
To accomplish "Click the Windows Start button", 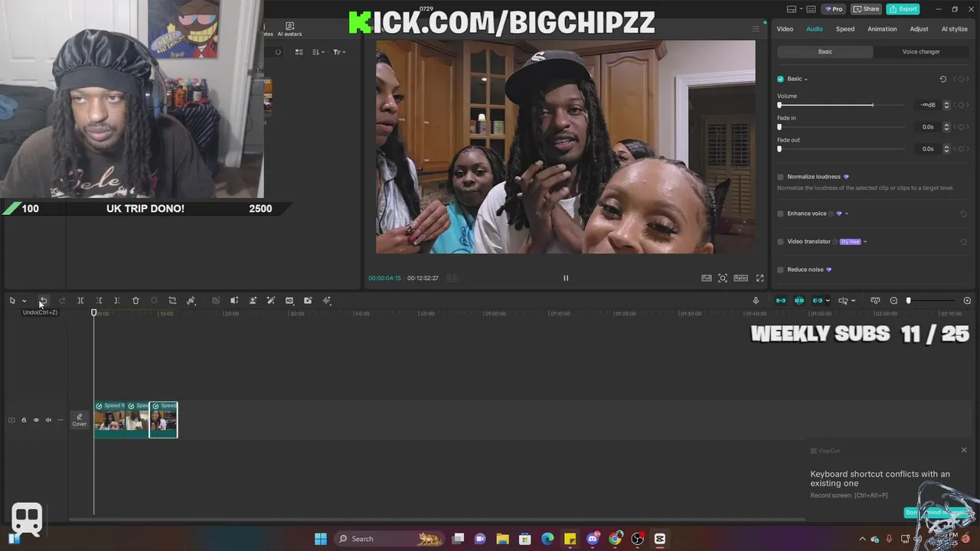I will click(x=321, y=539).
